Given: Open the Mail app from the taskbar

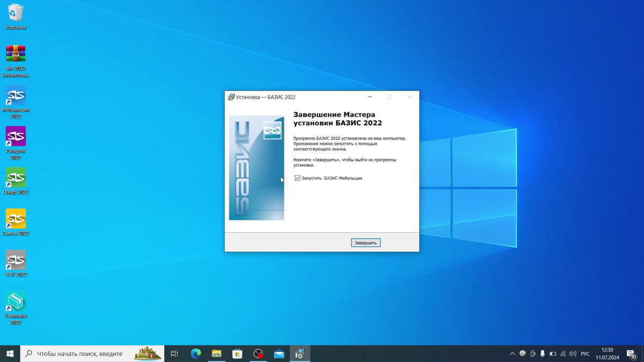Looking at the screenshot, I should pyautogui.click(x=279, y=354).
